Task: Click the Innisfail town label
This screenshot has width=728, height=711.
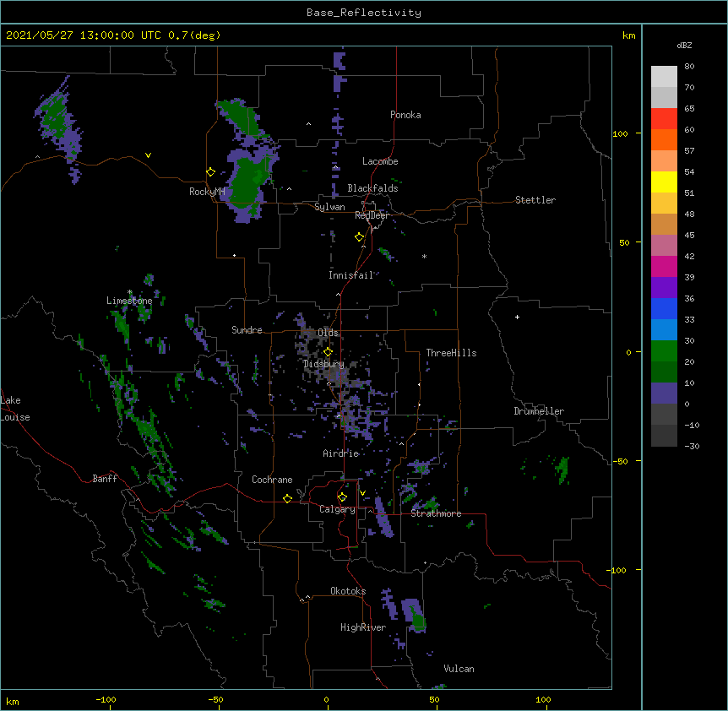Action: click(x=351, y=275)
